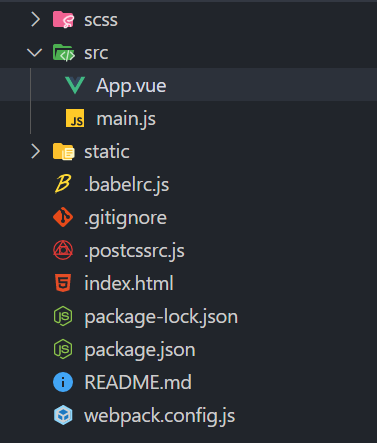Click the HTML5 icon for index.html
This screenshot has width=377, height=443.
[x=63, y=283]
